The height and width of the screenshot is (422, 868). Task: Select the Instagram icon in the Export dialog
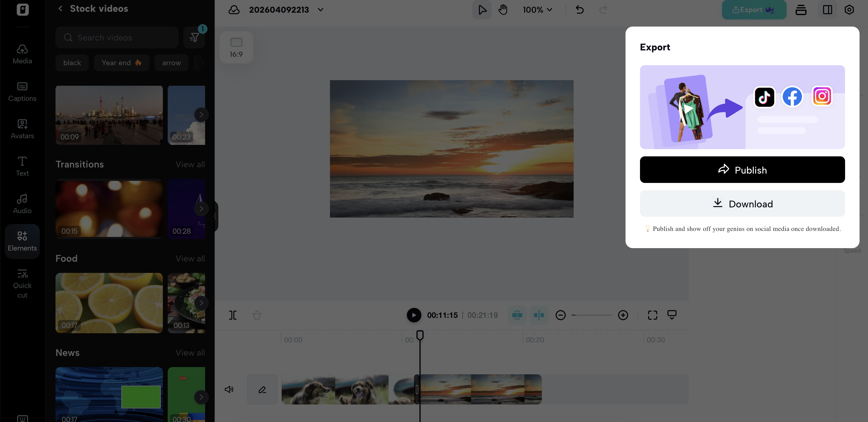(822, 97)
